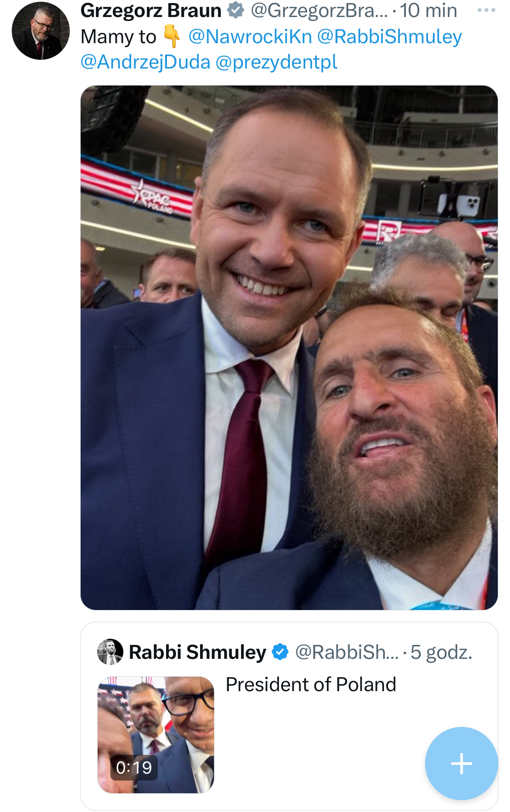Image resolution: width=510 pixels, height=812 pixels.
Task: Open Rabbi Shmuley's small avatar in the quoted tweet
Action: click(110, 652)
